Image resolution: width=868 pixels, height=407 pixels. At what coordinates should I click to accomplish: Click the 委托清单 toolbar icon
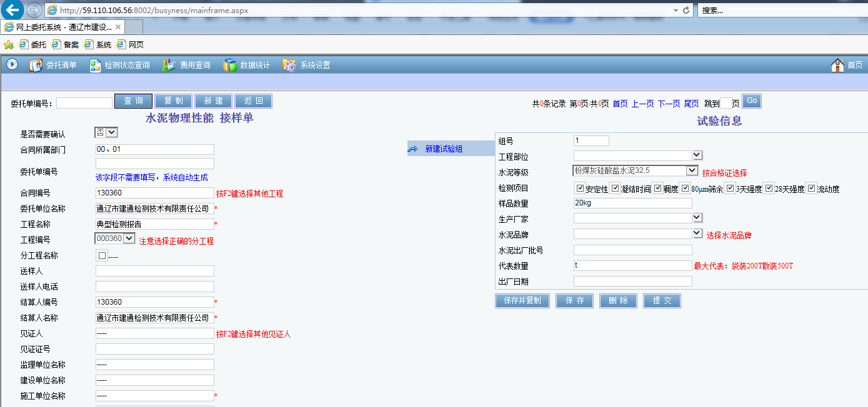pyautogui.click(x=36, y=65)
